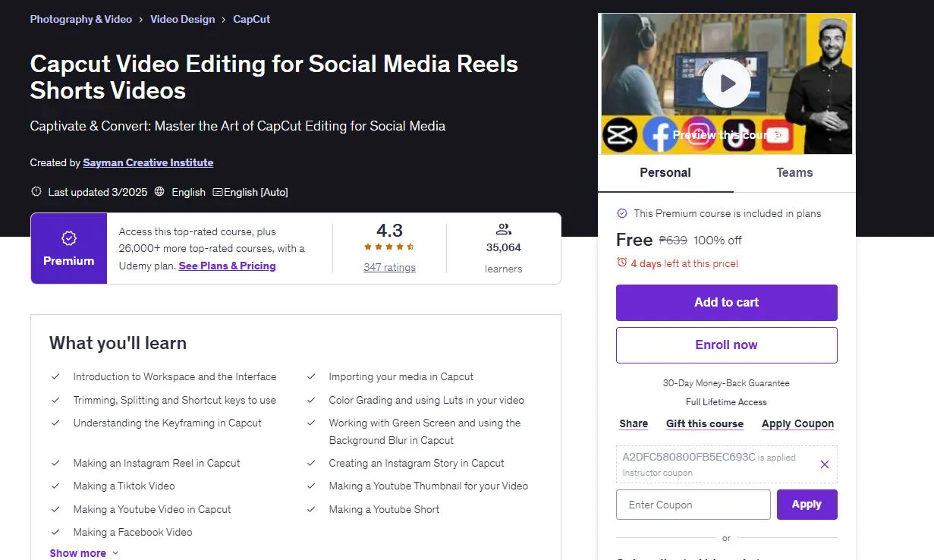Click '30-Day Money-Back Guarantee' text
This screenshot has width=934, height=560.
pos(726,383)
